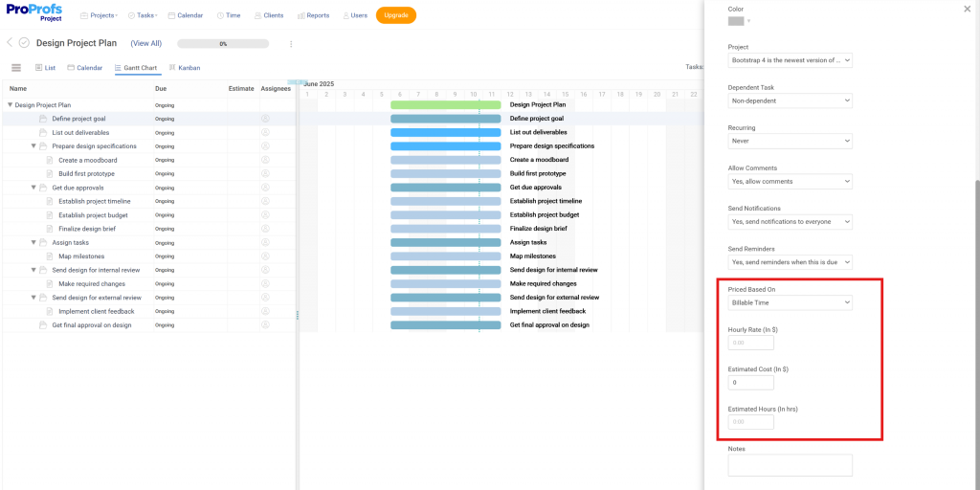Focus the Estimated Hours input field
Image resolution: width=980 pixels, height=490 pixels.
tap(750, 422)
